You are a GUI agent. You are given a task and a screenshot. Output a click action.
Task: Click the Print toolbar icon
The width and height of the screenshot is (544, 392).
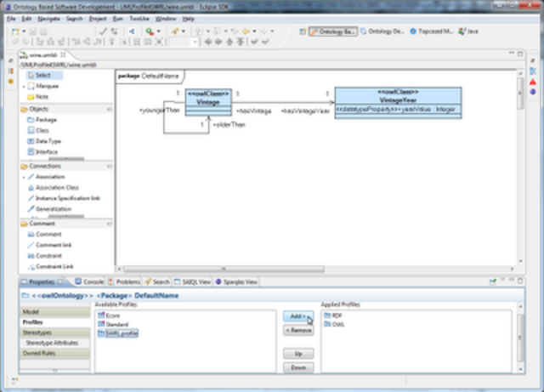(x=43, y=31)
